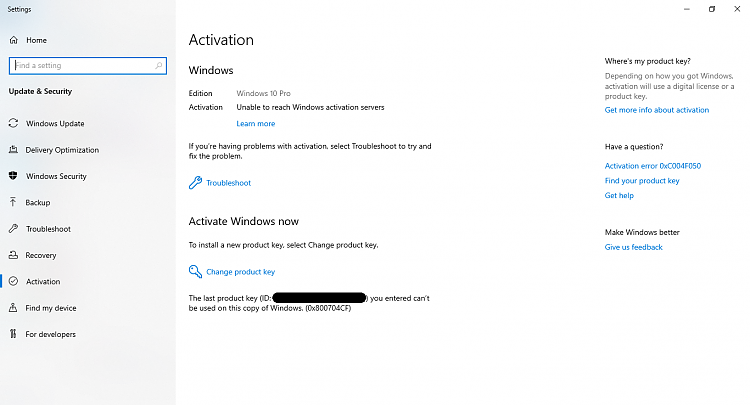Click the Make Windows better heading
Image resolution: width=750 pixels, height=405 pixels.
pos(642,232)
